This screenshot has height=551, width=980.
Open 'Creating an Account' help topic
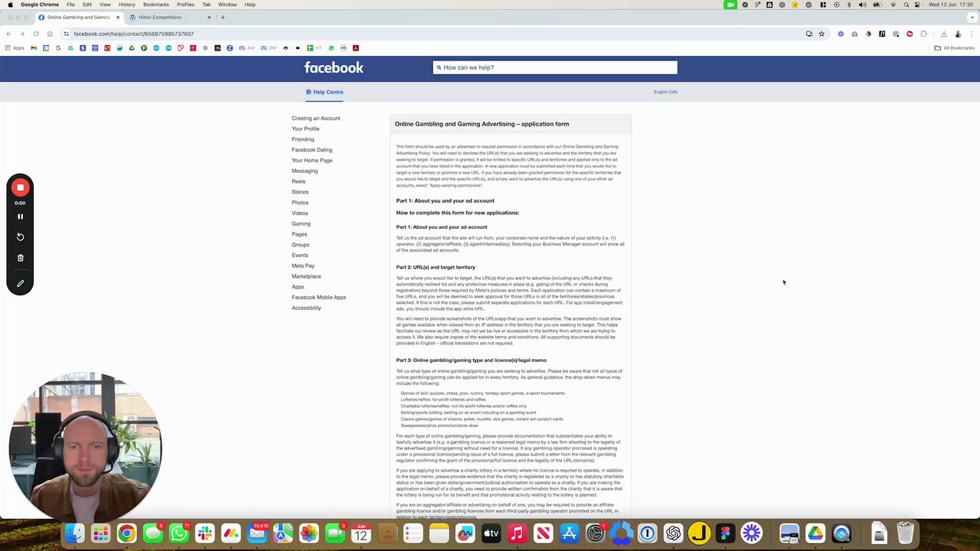[x=315, y=119]
